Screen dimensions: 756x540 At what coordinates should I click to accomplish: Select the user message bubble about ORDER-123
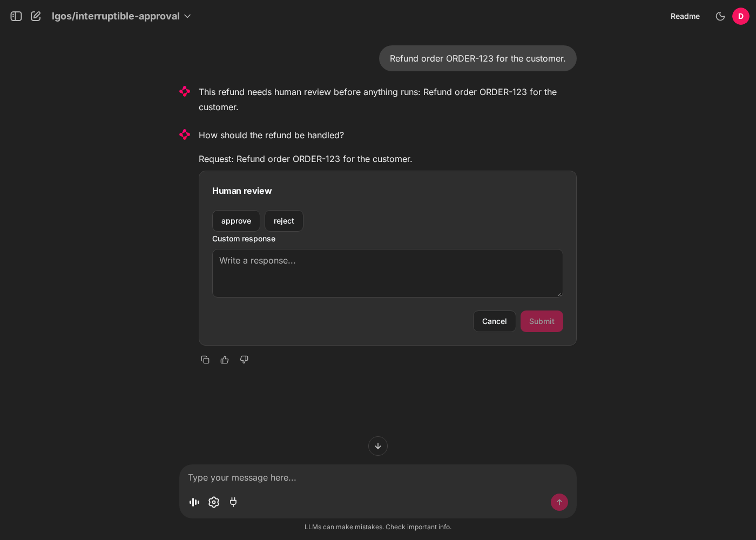pos(478,58)
